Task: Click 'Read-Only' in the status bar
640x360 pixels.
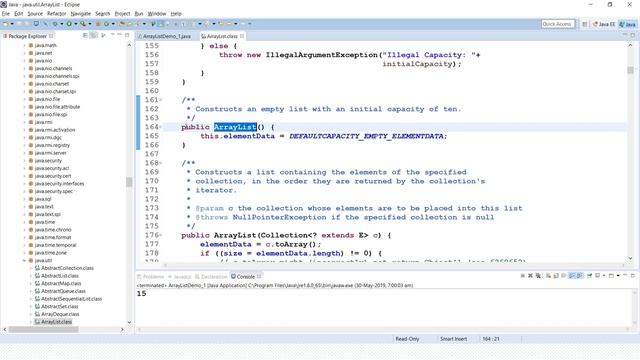Action: [x=407, y=339]
